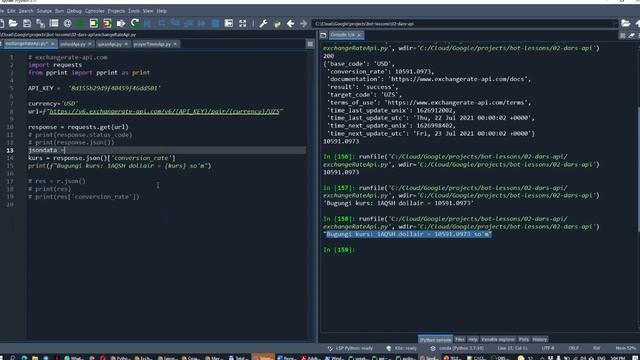
Task: Open the file switcher list icon
Action: (x=54, y=24)
